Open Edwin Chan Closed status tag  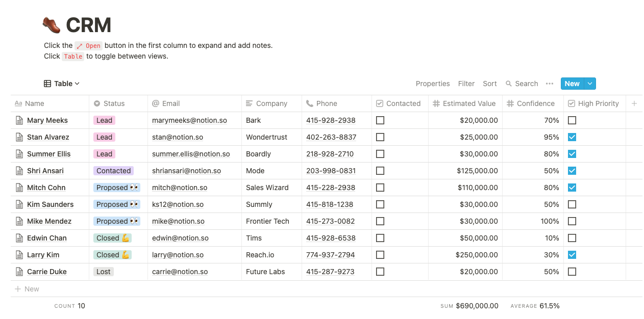click(x=112, y=238)
